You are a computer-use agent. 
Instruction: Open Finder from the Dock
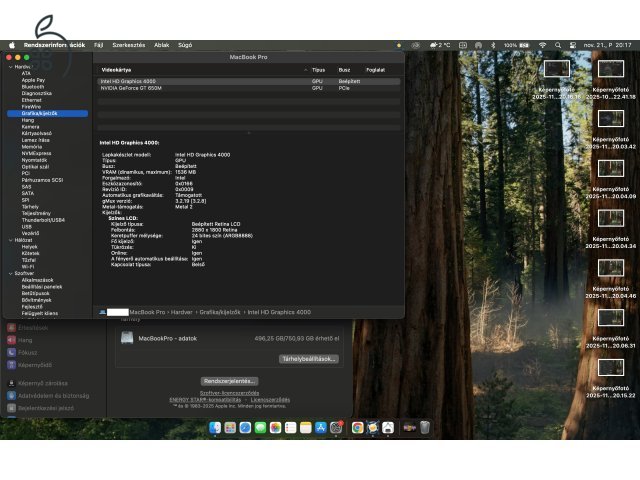pos(215,427)
